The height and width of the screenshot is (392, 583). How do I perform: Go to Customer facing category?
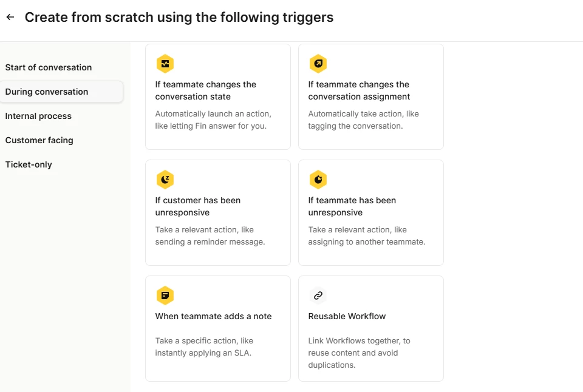tap(39, 140)
